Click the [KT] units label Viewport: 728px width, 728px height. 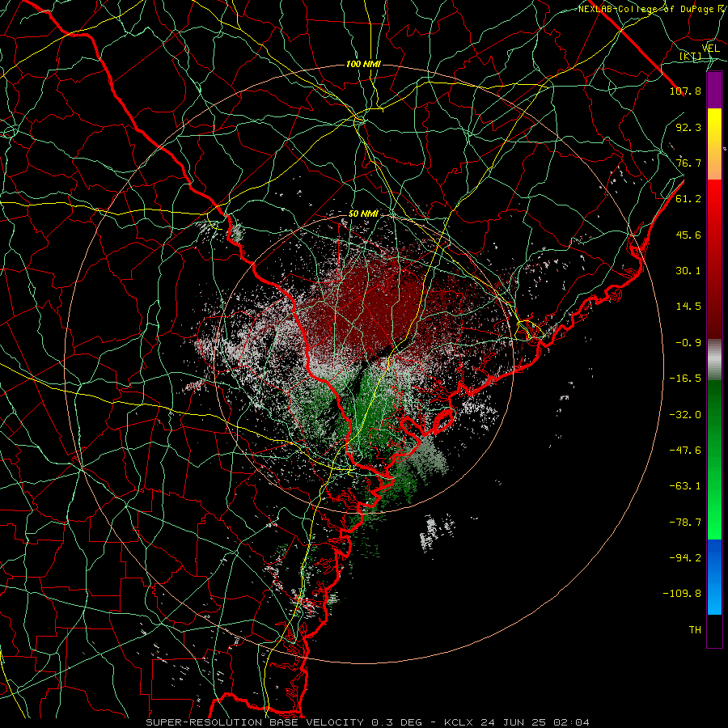(691, 56)
